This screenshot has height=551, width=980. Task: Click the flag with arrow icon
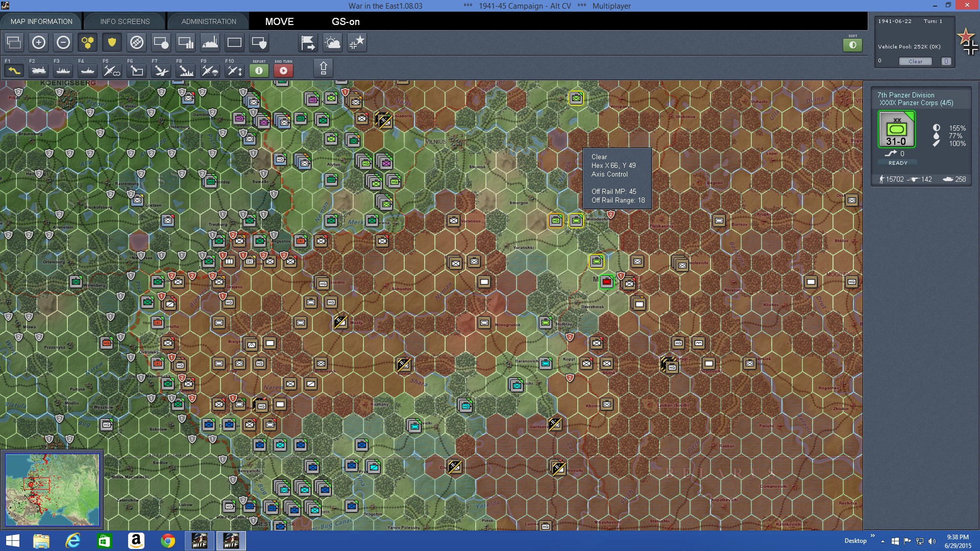click(308, 42)
